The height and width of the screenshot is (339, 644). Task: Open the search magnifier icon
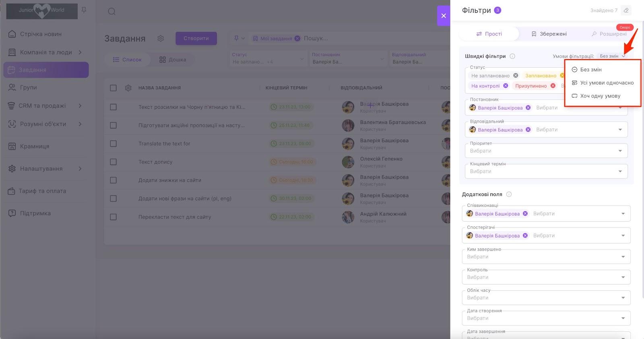pyautogui.click(x=112, y=12)
